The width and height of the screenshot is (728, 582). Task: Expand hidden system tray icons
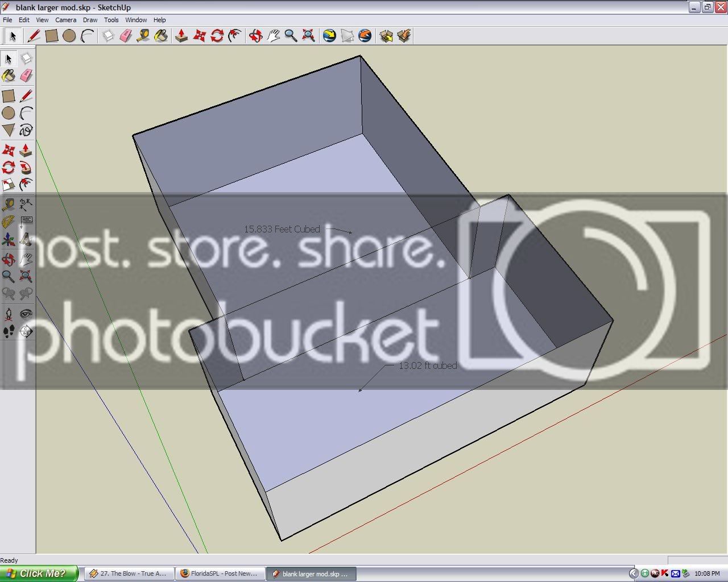[634, 573]
